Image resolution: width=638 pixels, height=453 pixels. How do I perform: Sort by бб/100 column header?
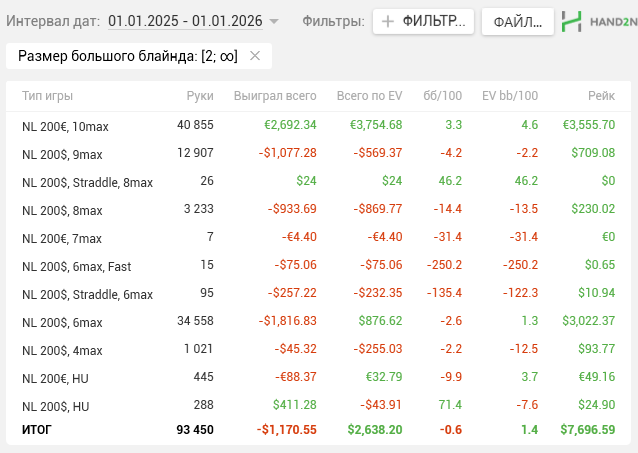[443, 96]
